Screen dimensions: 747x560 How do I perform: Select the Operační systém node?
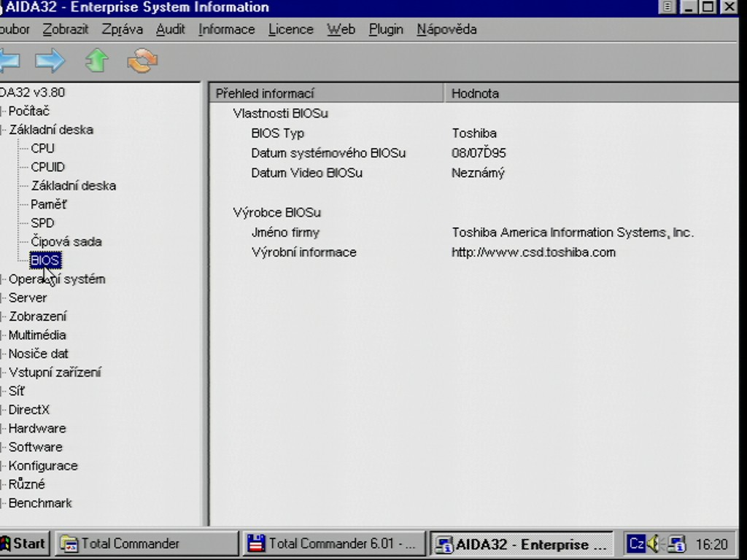point(57,279)
